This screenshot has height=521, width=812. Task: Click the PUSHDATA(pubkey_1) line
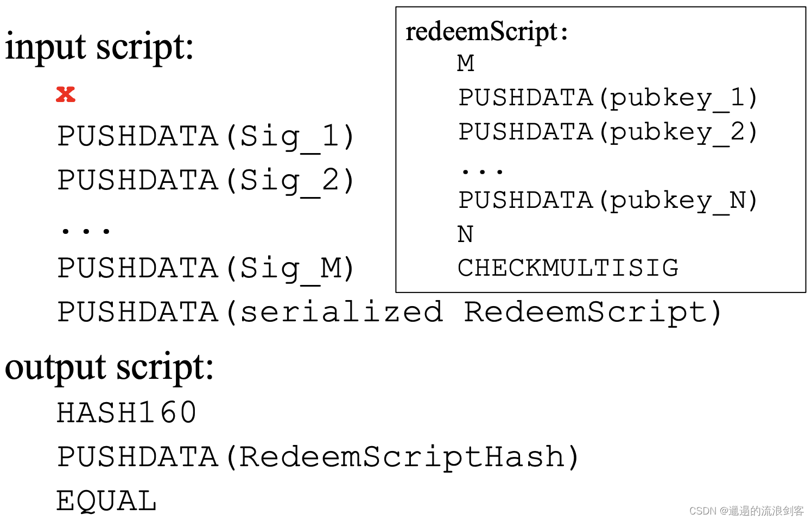tap(607, 98)
